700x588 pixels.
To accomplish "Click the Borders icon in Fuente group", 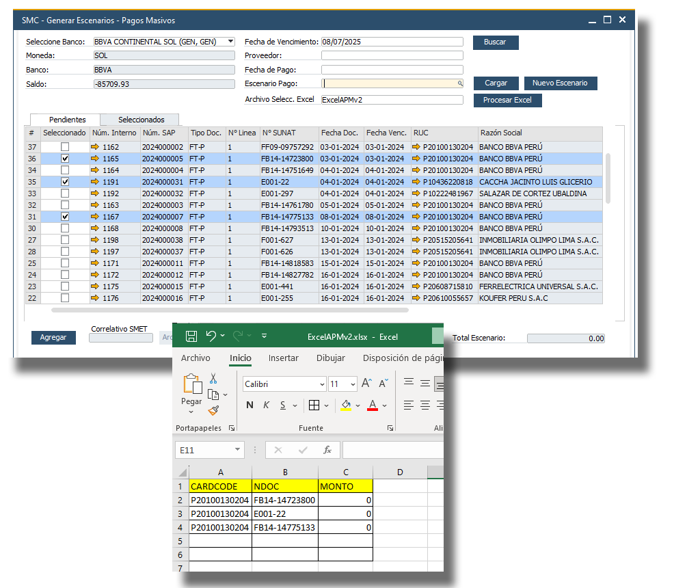I will point(314,405).
